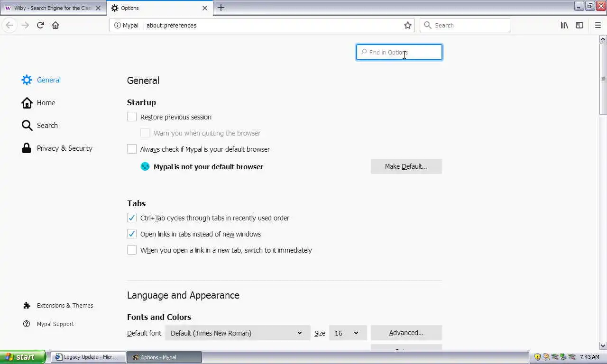Bookmark this page with the star icon

[408, 25]
